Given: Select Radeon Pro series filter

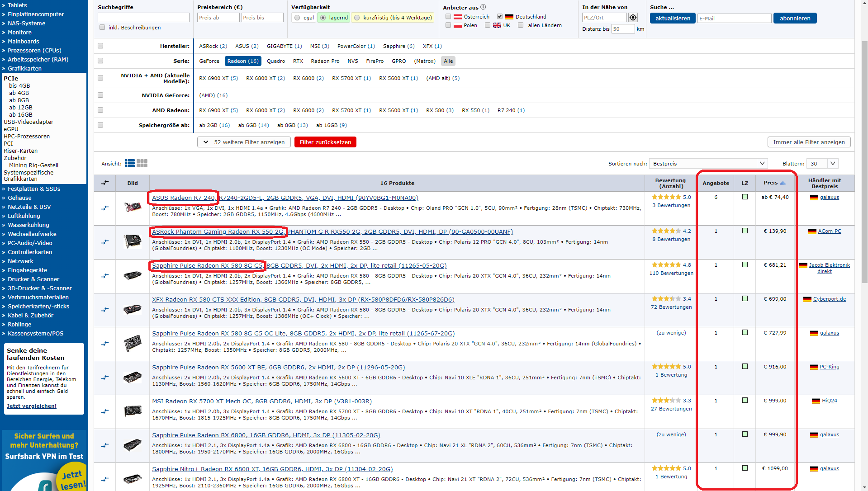Looking at the screenshot, I should pyautogui.click(x=325, y=61).
